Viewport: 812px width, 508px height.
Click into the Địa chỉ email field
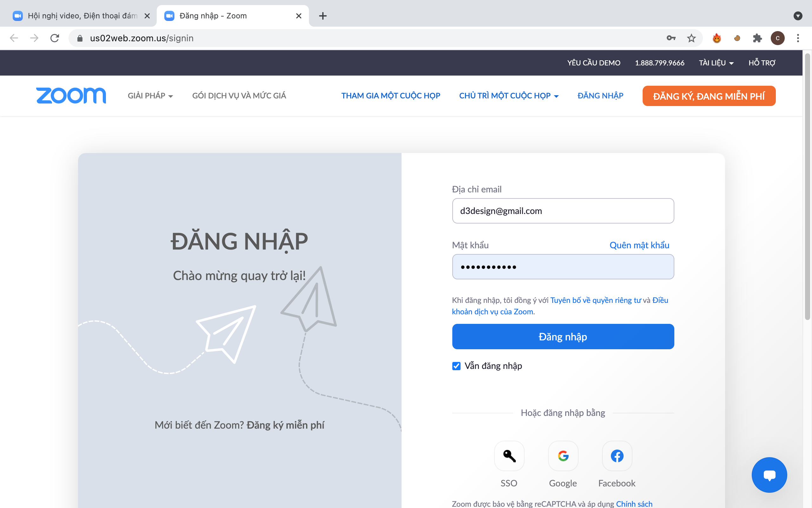(x=563, y=211)
